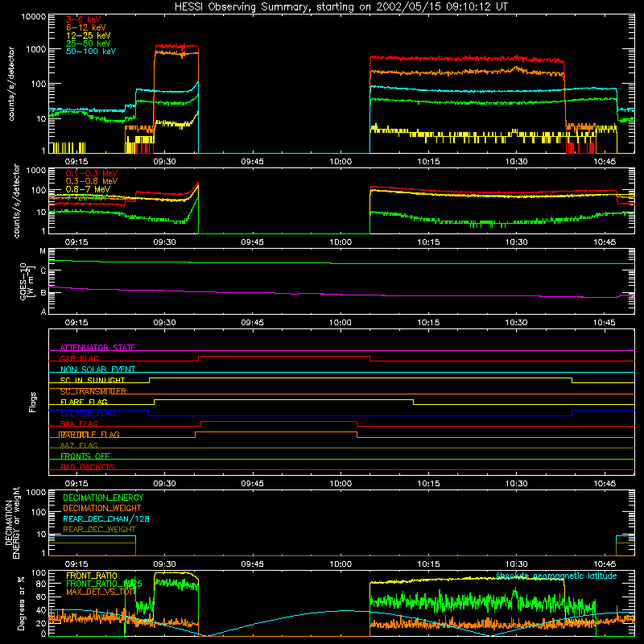Click 09:15 time label below decimation panel
This screenshot has height=644, width=644.
pos(76,564)
